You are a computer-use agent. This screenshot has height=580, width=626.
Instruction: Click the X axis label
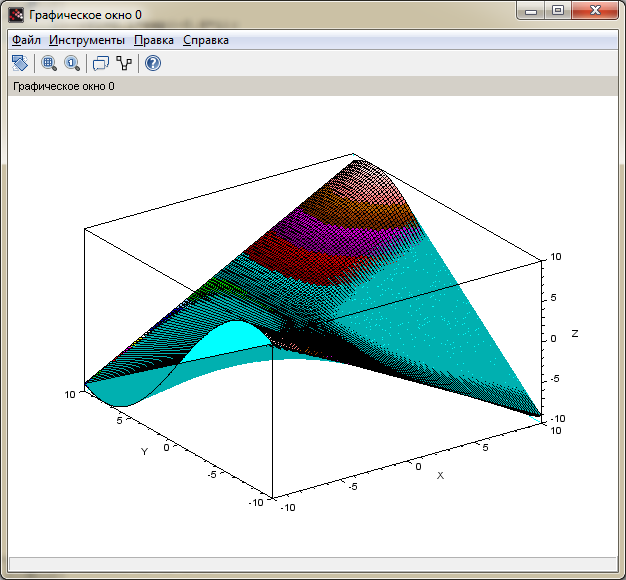click(440, 475)
